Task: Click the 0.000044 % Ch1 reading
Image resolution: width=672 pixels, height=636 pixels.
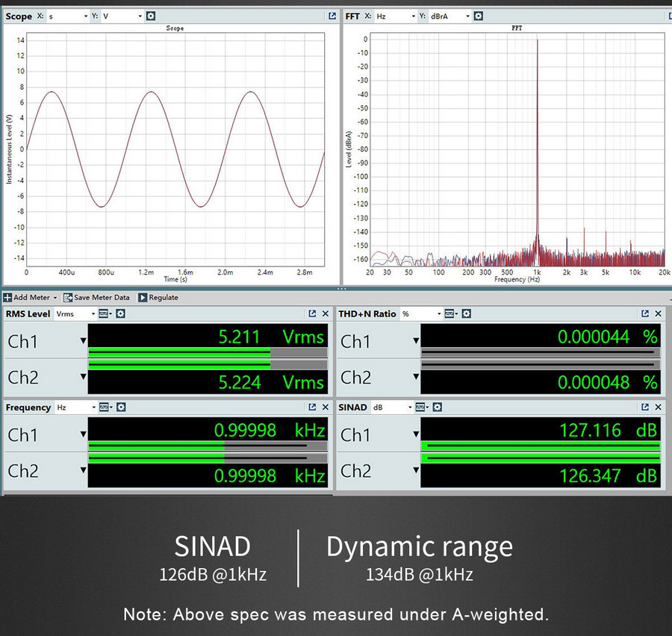Action: [x=607, y=337]
